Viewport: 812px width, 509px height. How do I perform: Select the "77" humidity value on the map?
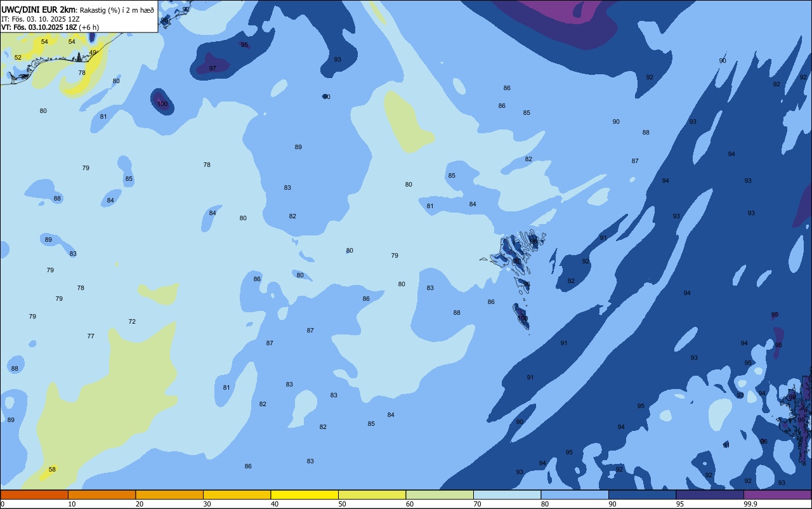tap(91, 336)
